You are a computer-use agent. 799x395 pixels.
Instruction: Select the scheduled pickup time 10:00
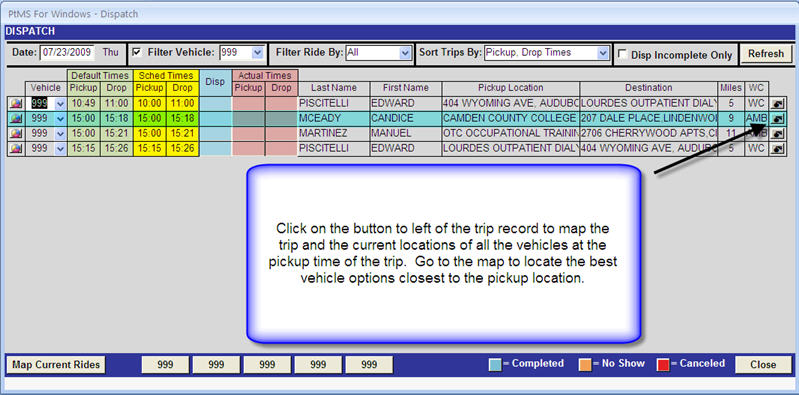[x=150, y=104]
